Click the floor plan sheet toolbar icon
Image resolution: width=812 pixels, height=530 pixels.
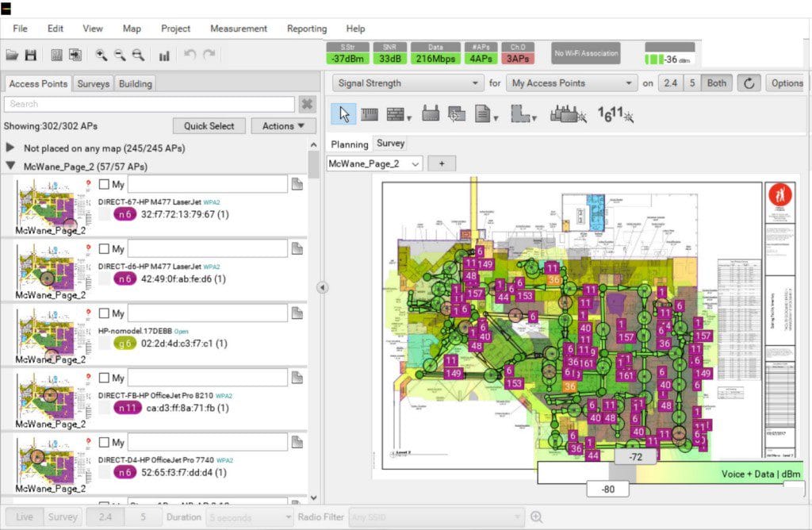pyautogui.click(x=57, y=55)
